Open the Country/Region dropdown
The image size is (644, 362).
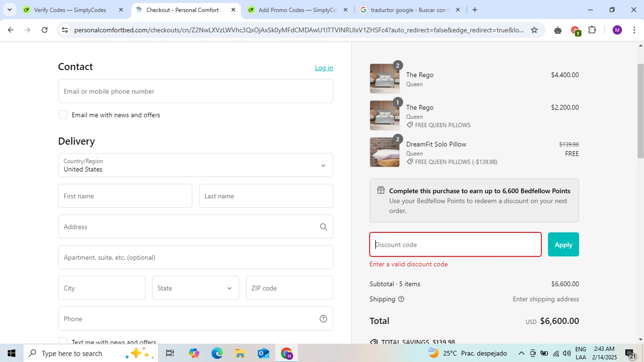[x=195, y=165]
